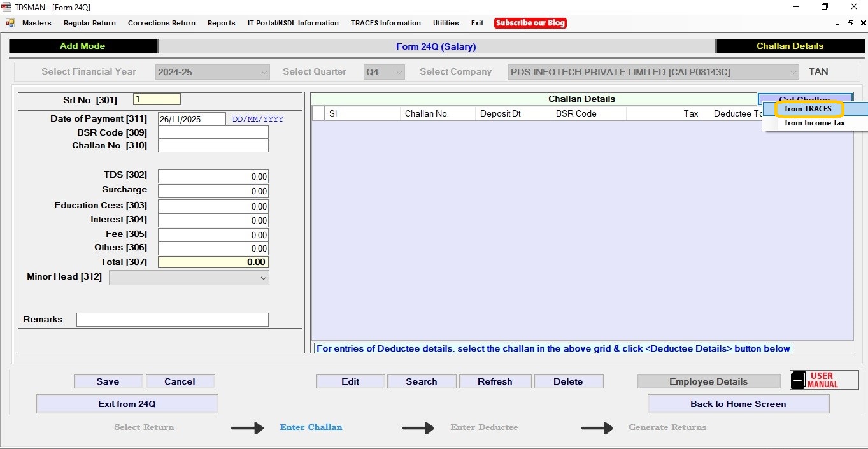
Task: Open the TRACES Information menu
Action: (385, 23)
